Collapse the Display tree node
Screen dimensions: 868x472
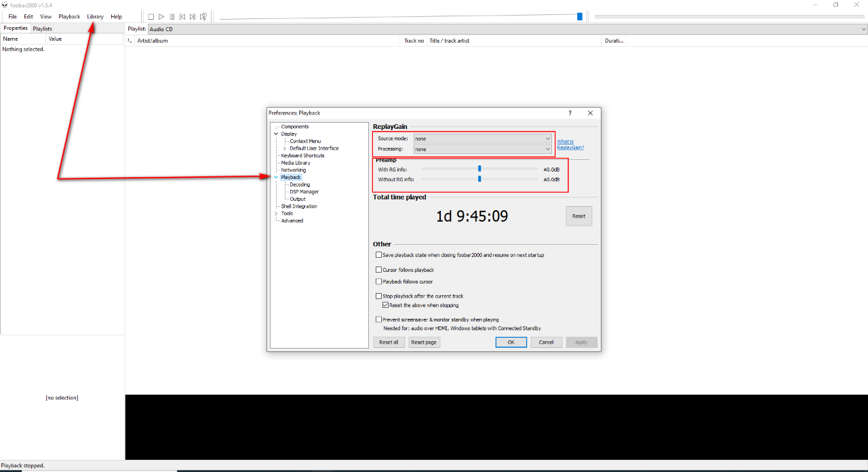[276, 134]
